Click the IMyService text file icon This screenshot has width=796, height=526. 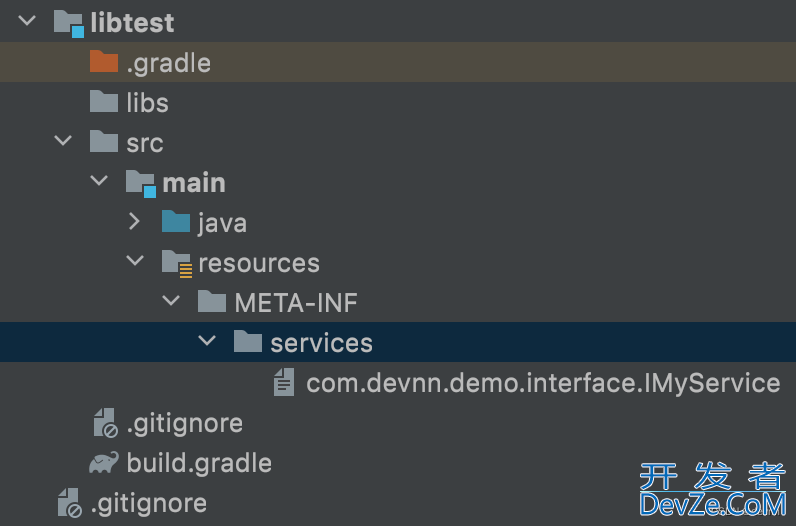pyautogui.click(x=284, y=382)
